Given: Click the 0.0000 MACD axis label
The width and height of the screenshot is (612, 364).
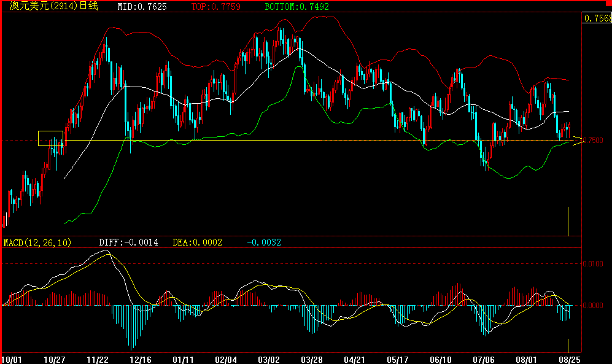Looking at the screenshot, I should 593,306.
